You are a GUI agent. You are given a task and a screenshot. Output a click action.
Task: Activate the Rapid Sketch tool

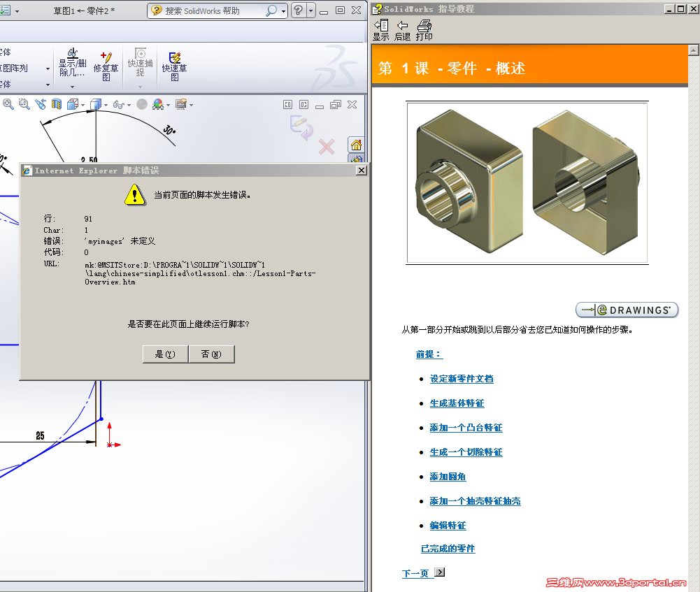pyautogui.click(x=174, y=66)
